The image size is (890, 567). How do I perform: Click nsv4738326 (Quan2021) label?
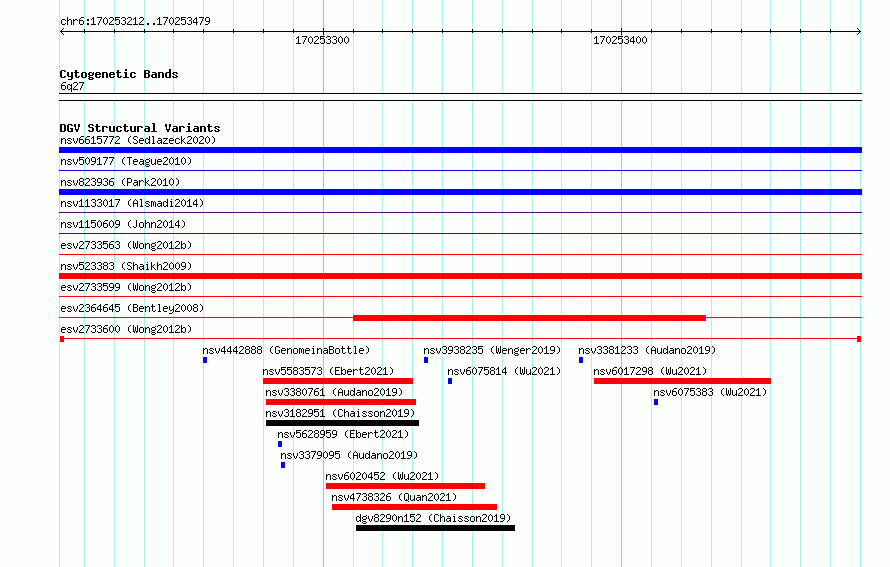394,497
